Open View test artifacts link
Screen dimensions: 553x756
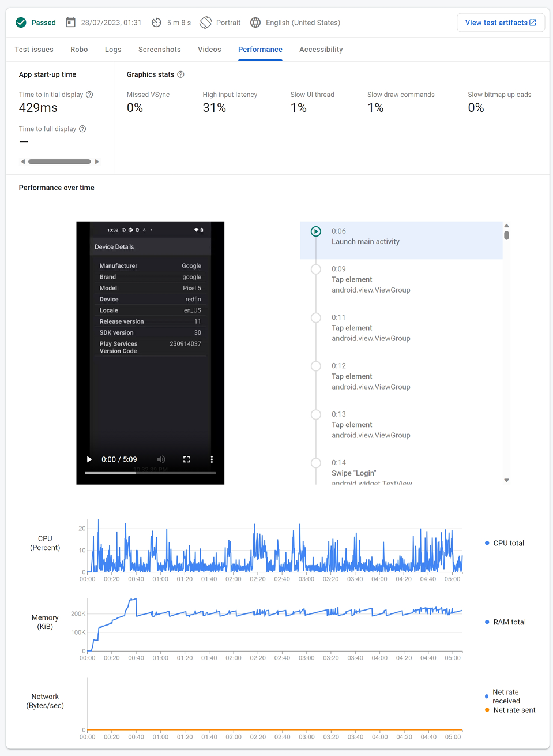point(501,23)
